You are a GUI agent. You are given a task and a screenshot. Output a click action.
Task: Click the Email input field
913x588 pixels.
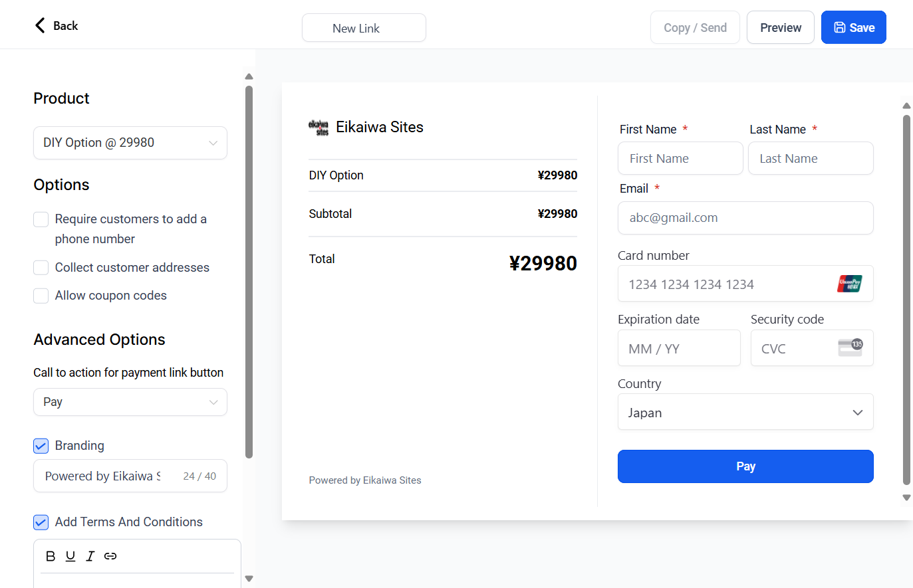(x=745, y=218)
